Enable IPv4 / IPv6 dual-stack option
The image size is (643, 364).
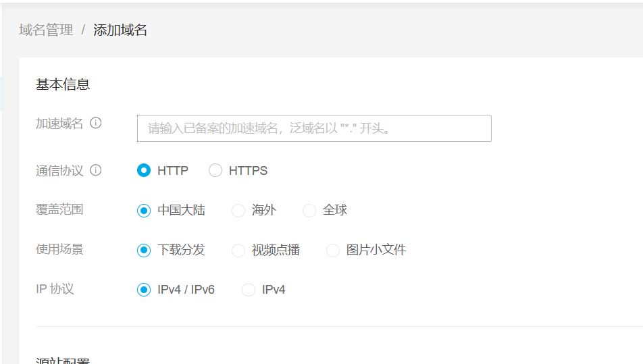(x=144, y=290)
